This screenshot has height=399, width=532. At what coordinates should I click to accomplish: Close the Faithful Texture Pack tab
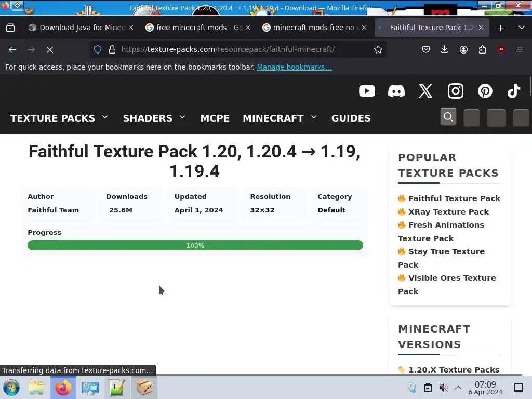[x=481, y=28]
